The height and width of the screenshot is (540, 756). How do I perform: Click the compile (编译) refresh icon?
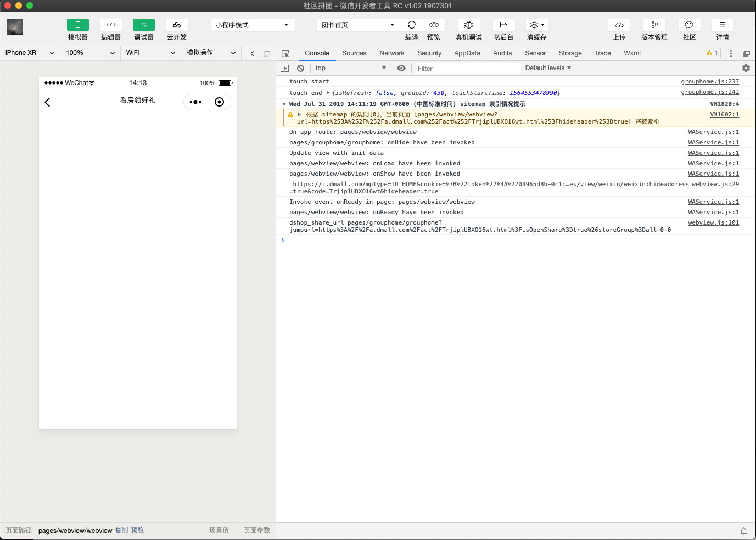coord(412,25)
